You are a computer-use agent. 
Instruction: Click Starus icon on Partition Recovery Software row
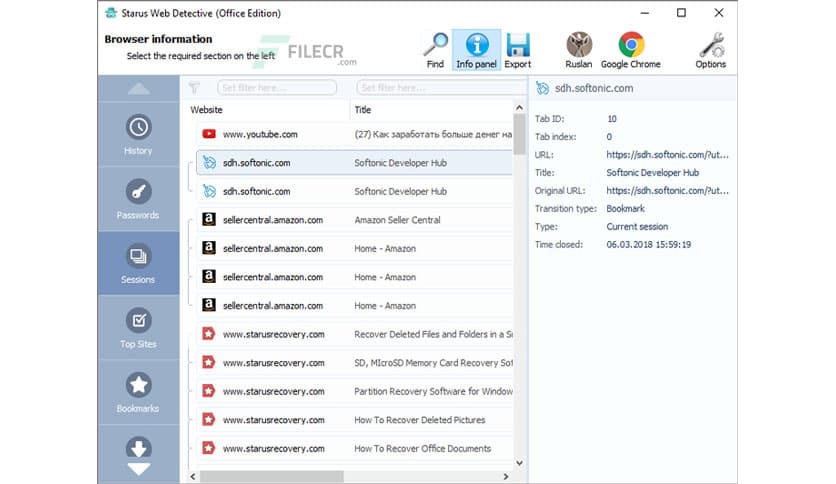tap(208, 391)
